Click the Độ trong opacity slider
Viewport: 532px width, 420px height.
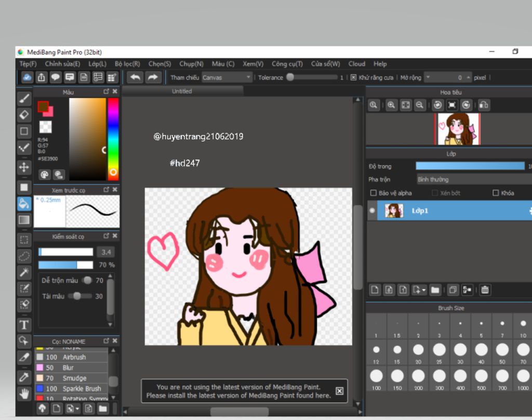click(470, 166)
